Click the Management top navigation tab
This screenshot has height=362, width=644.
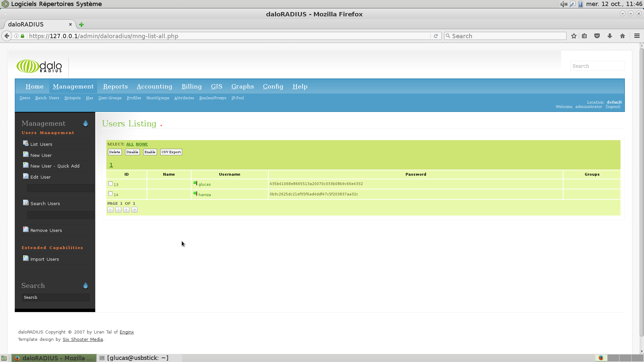(73, 86)
